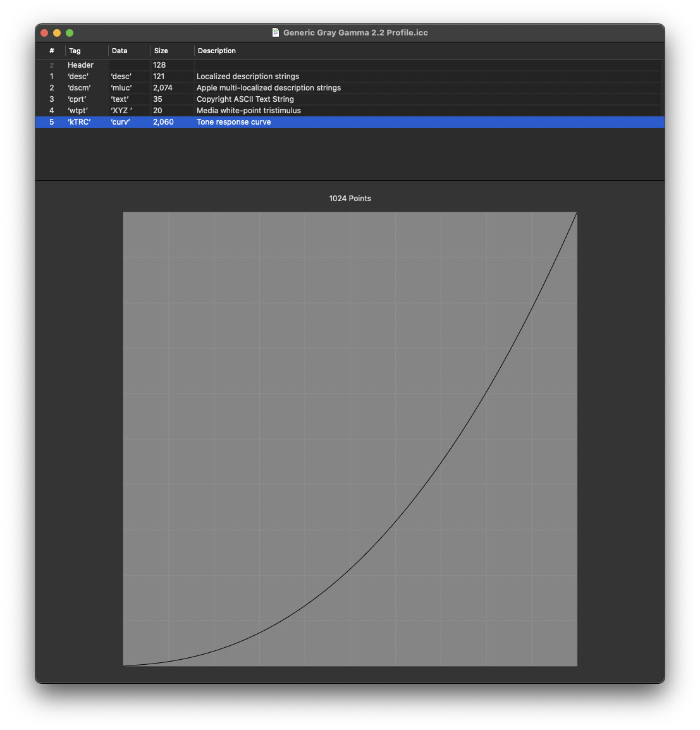Sort by the # column header
Viewport: 700px width, 730px height.
coord(51,51)
